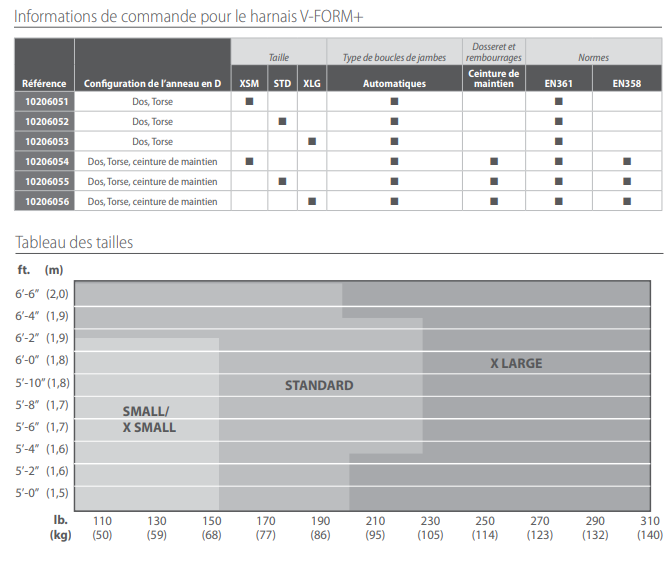Click XLG marker in row 10206053
Viewport: 671px width, 573px height.
pyautogui.click(x=312, y=142)
